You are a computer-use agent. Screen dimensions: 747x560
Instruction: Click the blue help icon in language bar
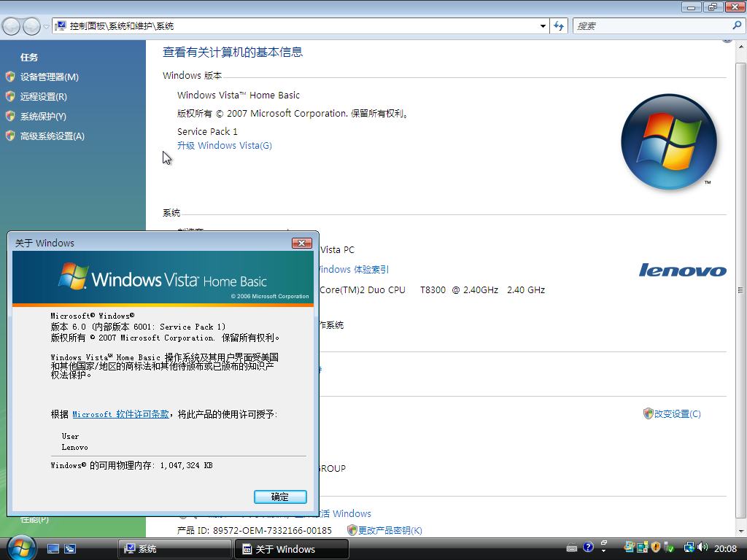point(589,547)
